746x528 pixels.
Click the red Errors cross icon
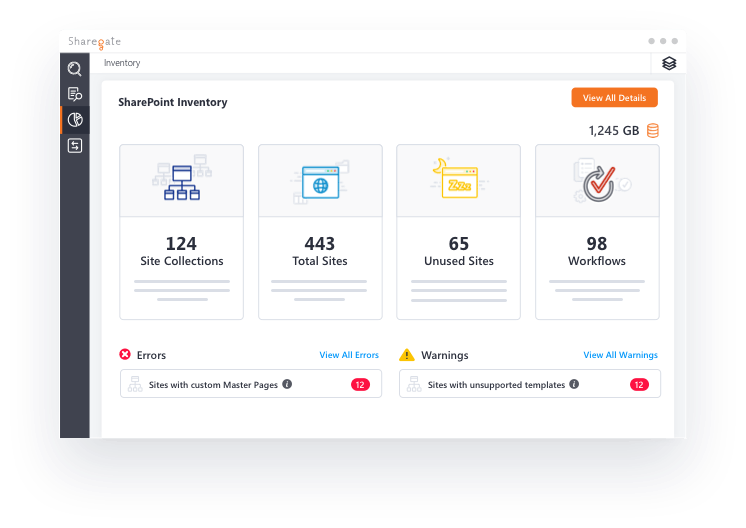[x=125, y=354]
